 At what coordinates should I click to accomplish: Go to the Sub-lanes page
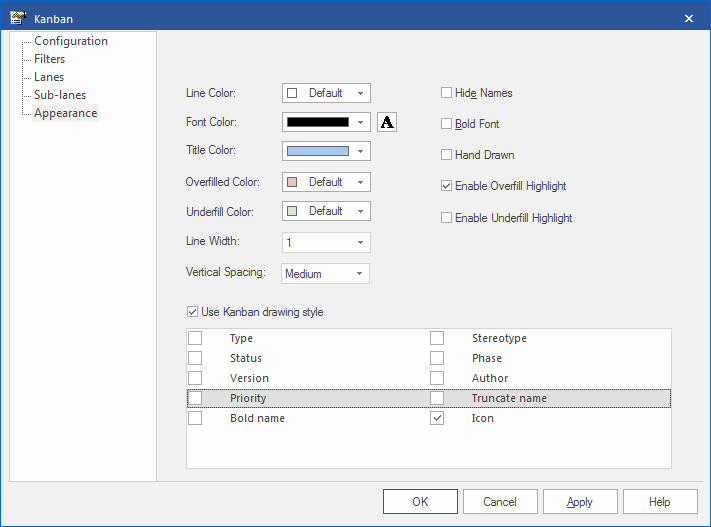tap(59, 95)
